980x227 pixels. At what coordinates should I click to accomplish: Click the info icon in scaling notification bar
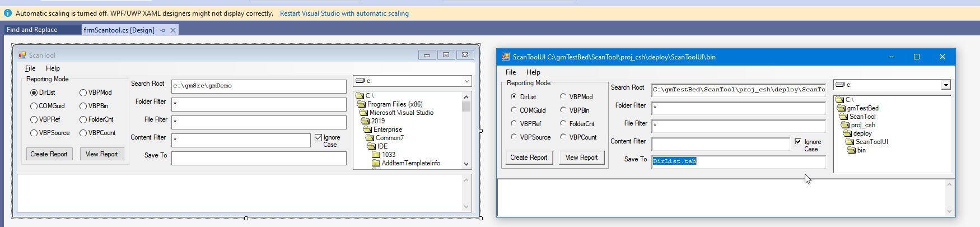coord(8,13)
